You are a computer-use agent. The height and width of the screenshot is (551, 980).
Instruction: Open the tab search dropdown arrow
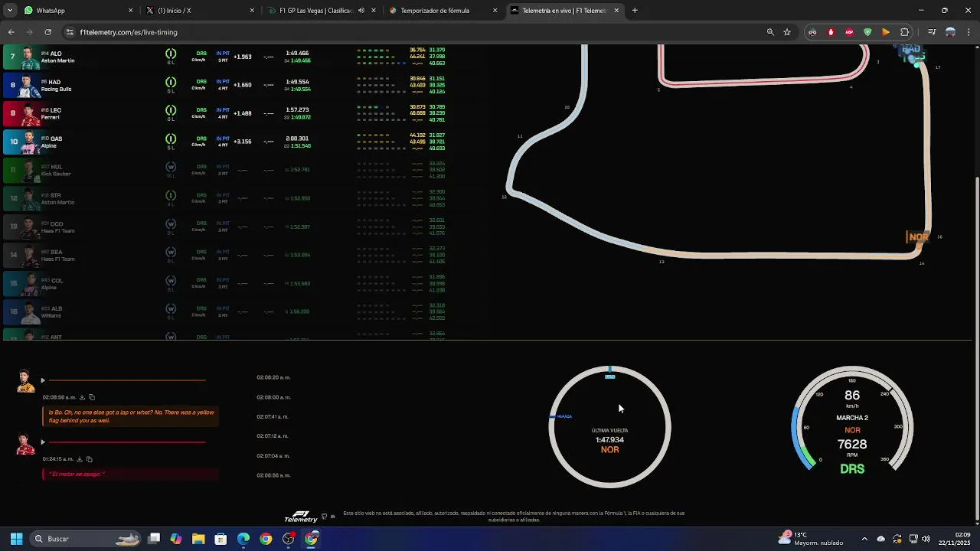10,11
